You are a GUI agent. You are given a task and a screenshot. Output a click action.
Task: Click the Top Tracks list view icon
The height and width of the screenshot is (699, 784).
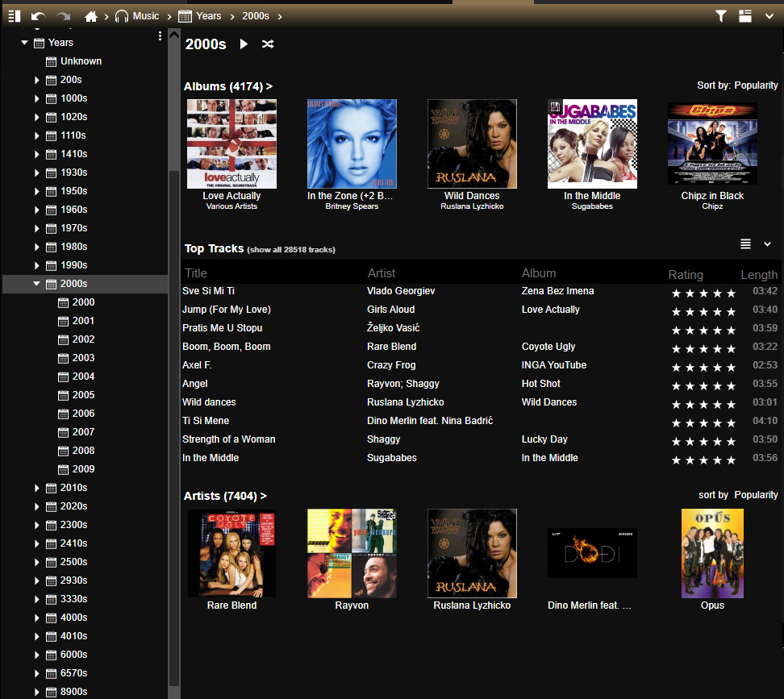click(745, 244)
